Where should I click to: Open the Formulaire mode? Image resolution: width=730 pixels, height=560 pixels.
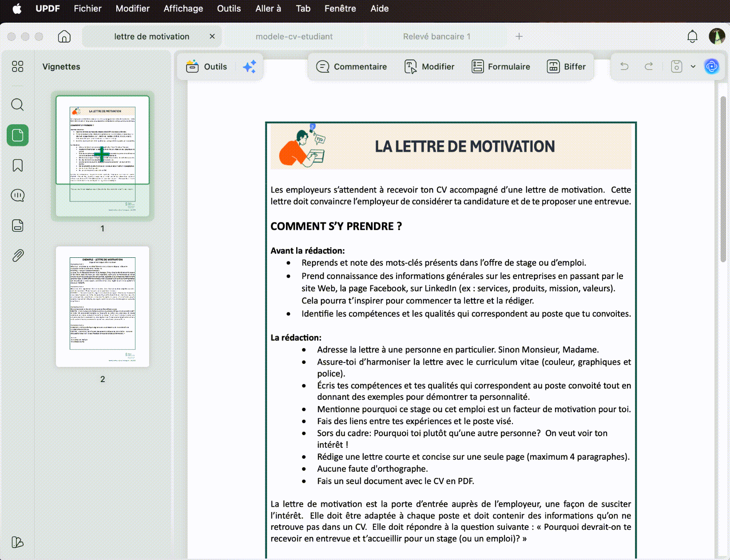click(500, 67)
